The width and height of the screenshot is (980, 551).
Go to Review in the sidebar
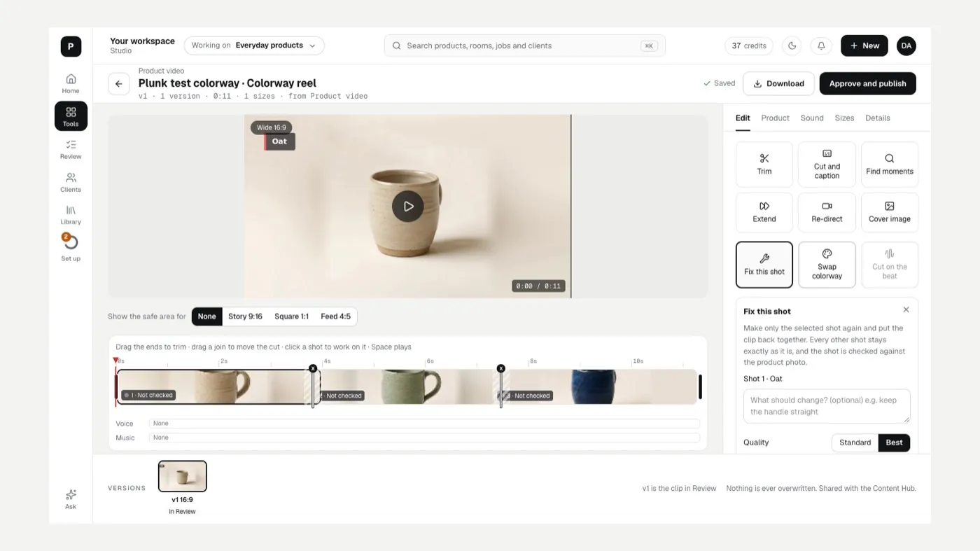[x=71, y=149]
